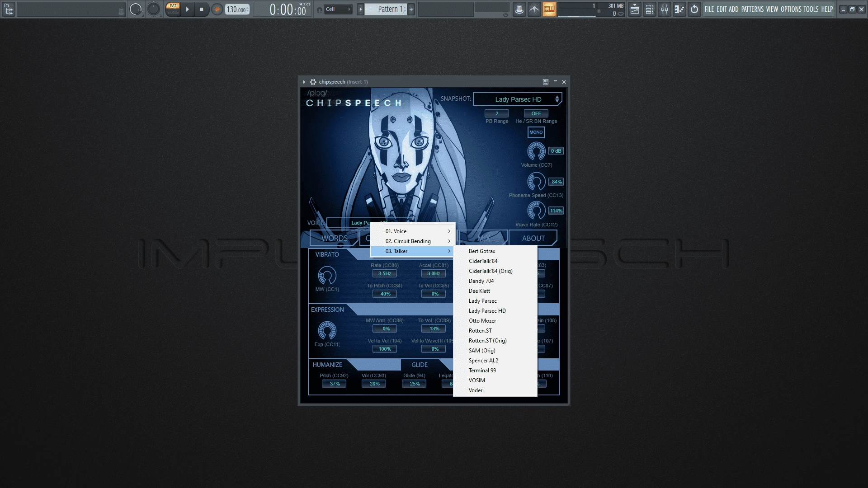This screenshot has height=488, width=868.
Task: Stop playback with the Stop button
Action: click(x=202, y=9)
